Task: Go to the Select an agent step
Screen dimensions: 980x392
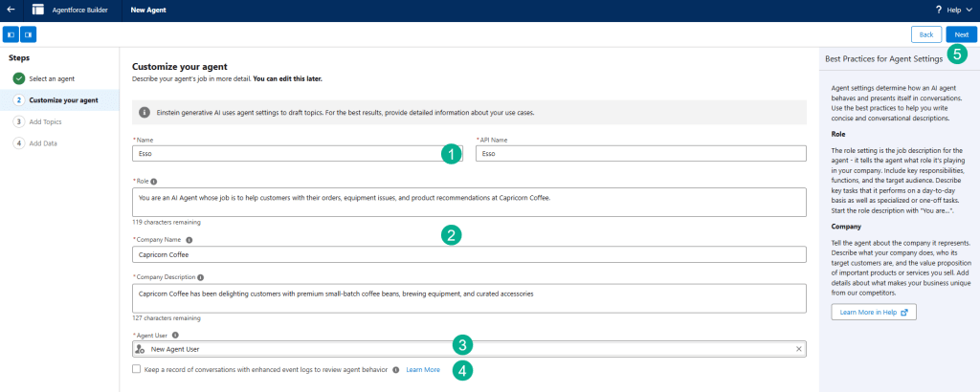Action: pos(52,78)
